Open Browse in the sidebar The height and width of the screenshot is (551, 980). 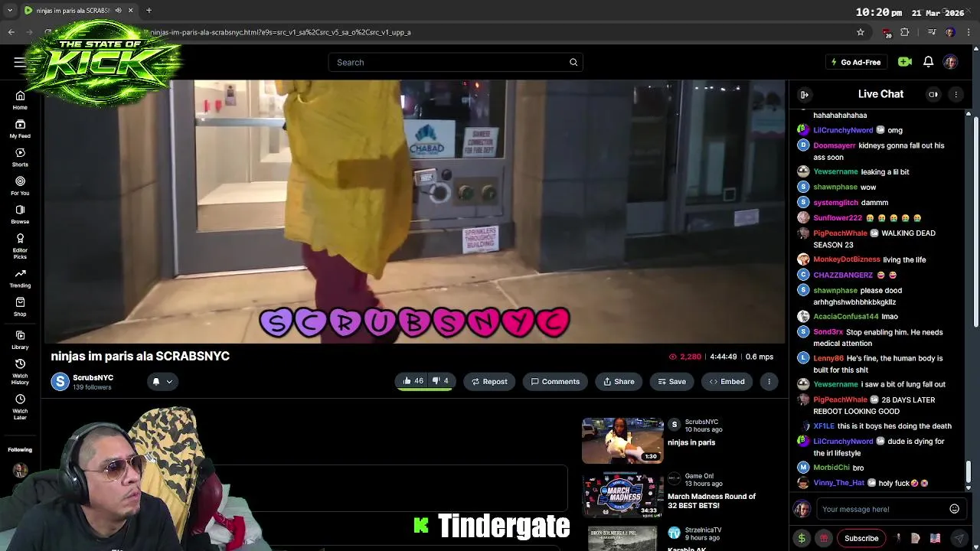coord(20,214)
